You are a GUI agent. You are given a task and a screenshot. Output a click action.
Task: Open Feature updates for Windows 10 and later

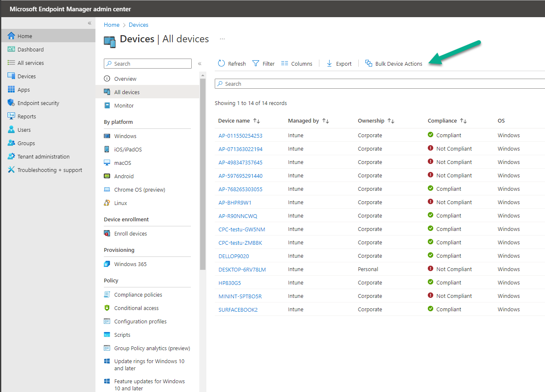point(149,385)
